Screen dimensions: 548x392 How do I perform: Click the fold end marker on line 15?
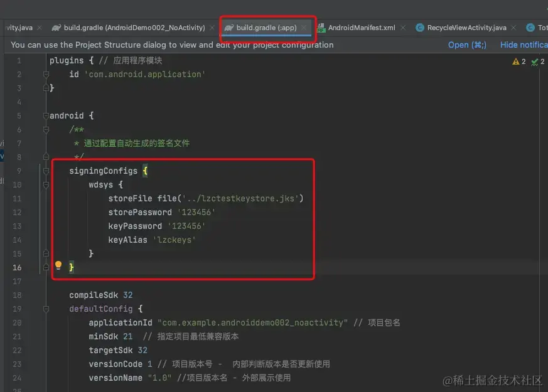coord(46,253)
